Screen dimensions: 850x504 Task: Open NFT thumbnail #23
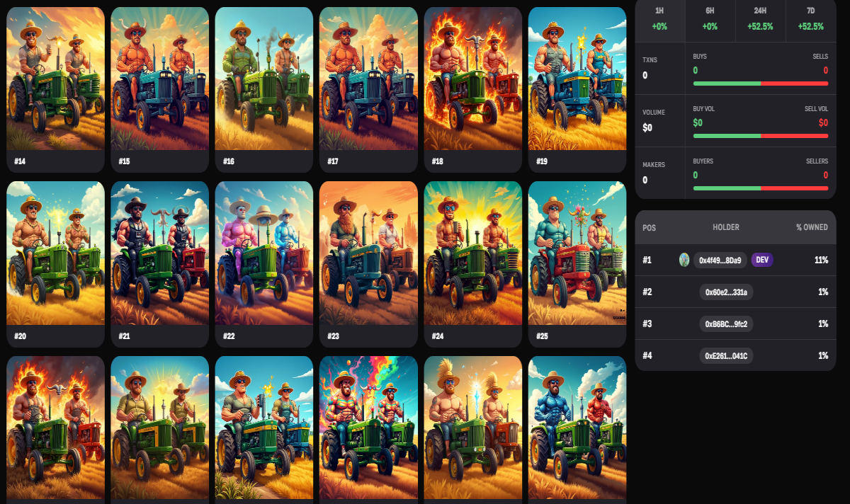click(368, 253)
